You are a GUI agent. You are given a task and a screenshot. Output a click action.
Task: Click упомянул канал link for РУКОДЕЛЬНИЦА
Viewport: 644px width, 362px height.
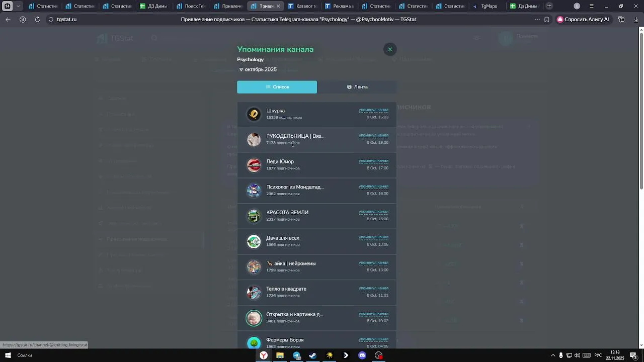[x=373, y=135]
